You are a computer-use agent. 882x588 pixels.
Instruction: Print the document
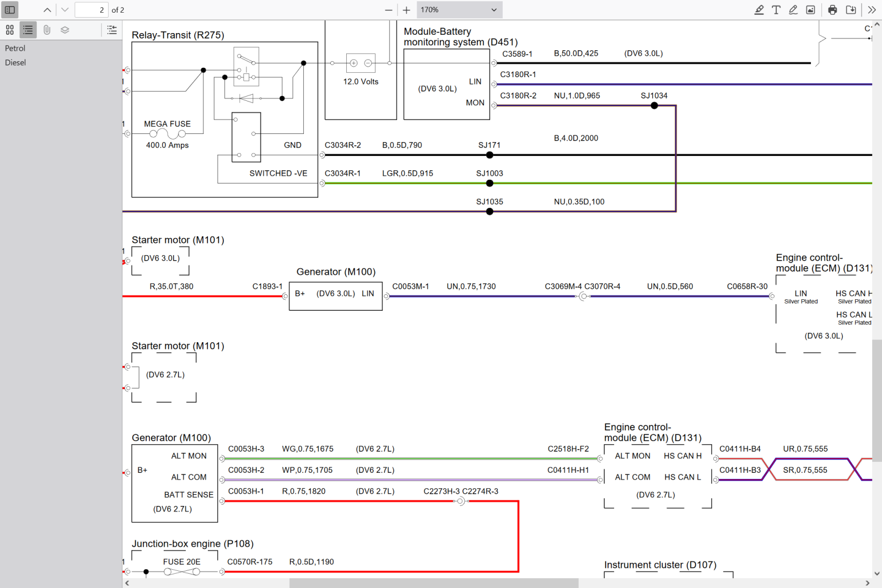(x=832, y=10)
